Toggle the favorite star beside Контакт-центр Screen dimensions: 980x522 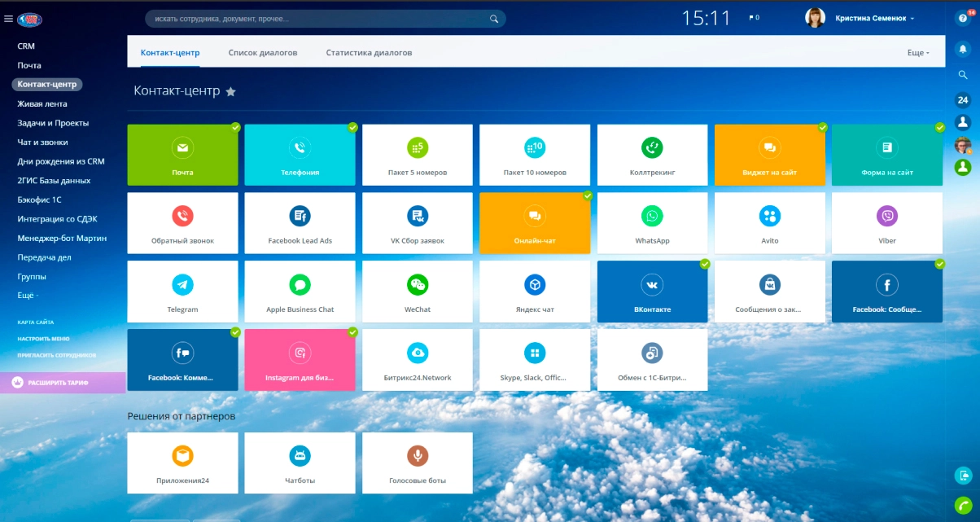230,91
